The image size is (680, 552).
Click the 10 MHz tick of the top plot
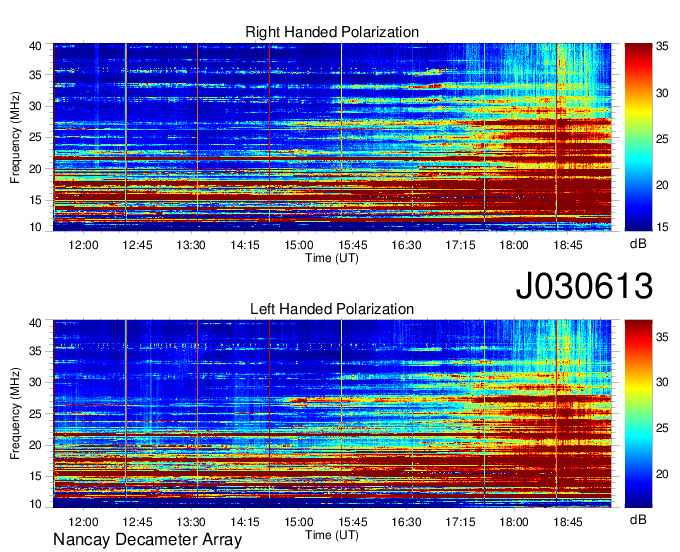pyautogui.click(x=35, y=227)
